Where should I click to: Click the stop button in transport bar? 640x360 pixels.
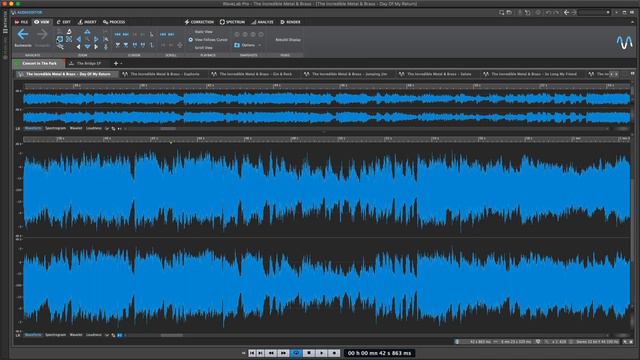click(x=309, y=353)
